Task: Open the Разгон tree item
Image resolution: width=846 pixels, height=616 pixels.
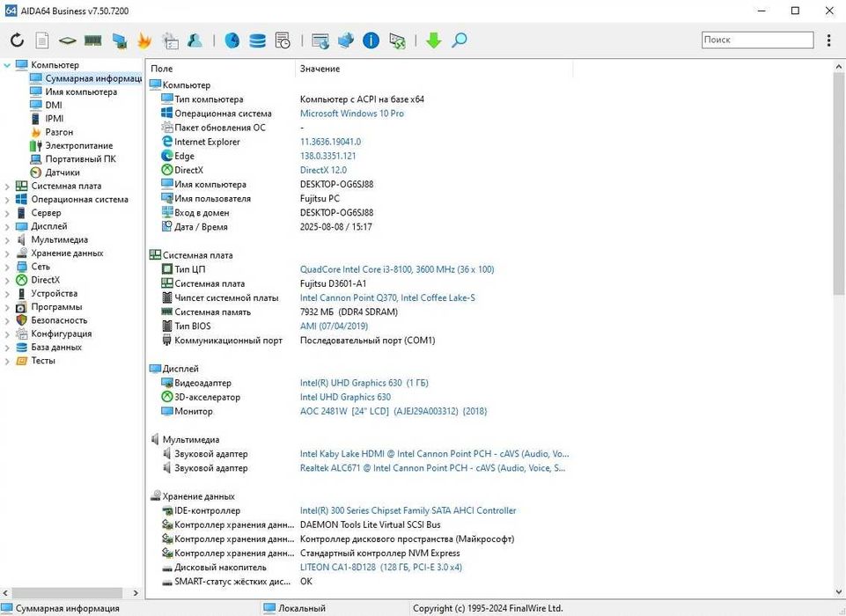Action: point(59,132)
